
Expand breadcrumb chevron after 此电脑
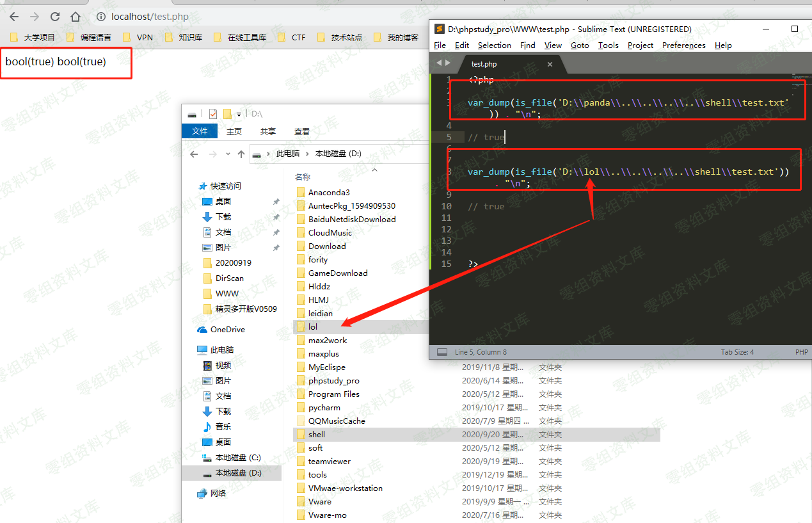click(306, 154)
